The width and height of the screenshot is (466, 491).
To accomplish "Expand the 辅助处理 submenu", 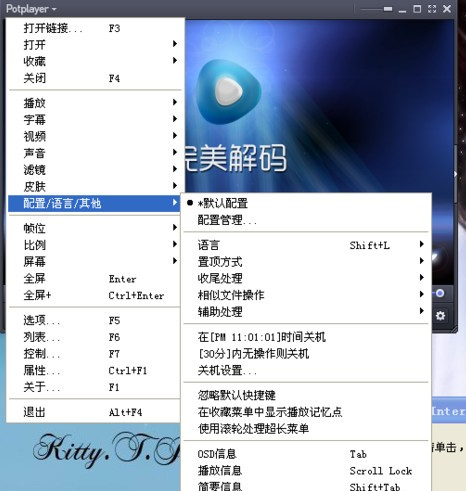I will (x=306, y=312).
